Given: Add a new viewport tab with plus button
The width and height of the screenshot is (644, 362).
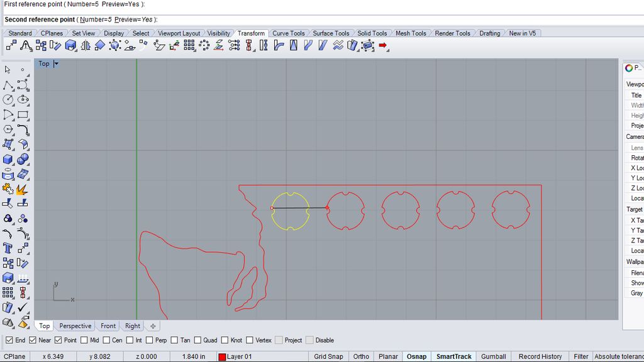Looking at the screenshot, I should pos(153,326).
